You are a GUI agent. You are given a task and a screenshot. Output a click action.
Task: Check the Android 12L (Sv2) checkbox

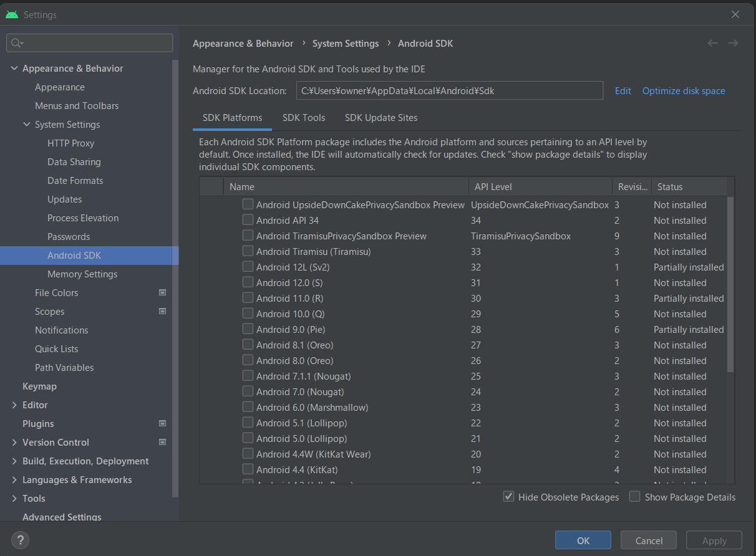pyautogui.click(x=248, y=267)
